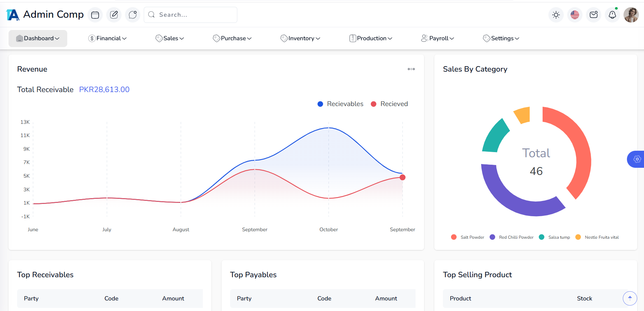
Task: Click the user profile avatar
Action: (631, 15)
